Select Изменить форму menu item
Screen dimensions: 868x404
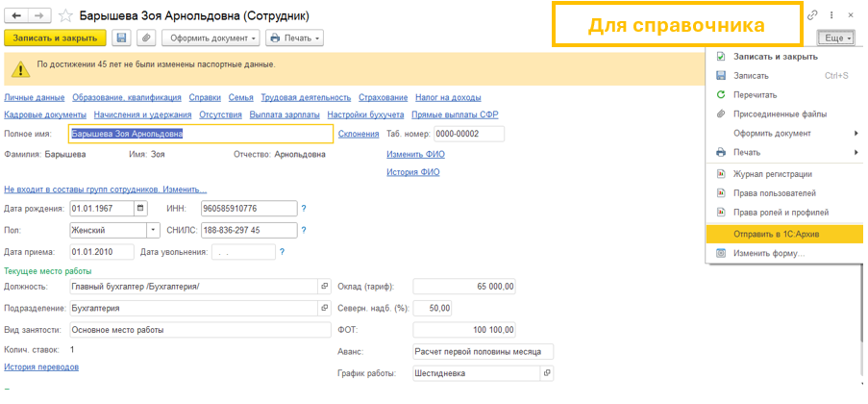pos(784,253)
